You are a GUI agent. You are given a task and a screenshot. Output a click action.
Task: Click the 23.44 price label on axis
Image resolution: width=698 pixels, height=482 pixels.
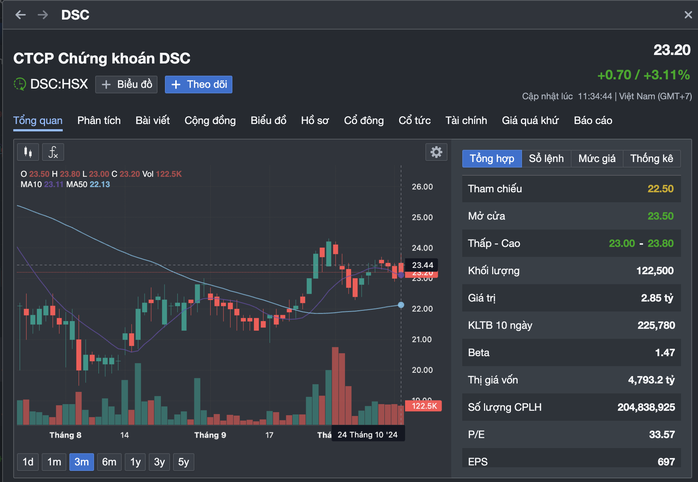[x=422, y=265]
